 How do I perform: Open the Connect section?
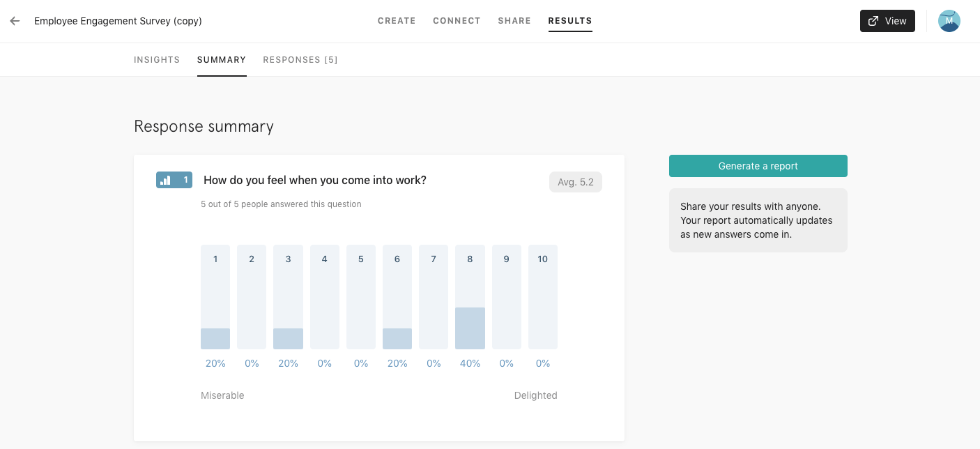pyautogui.click(x=457, y=21)
